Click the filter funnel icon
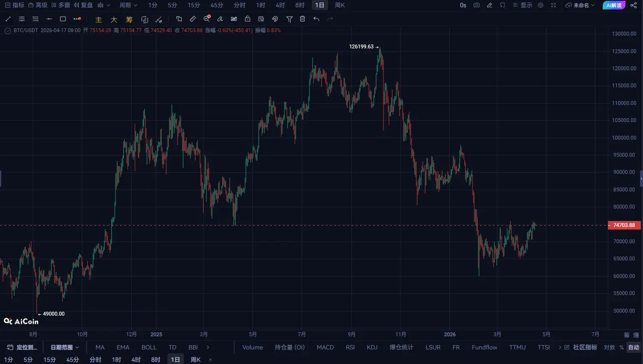 pyautogui.click(x=290, y=19)
